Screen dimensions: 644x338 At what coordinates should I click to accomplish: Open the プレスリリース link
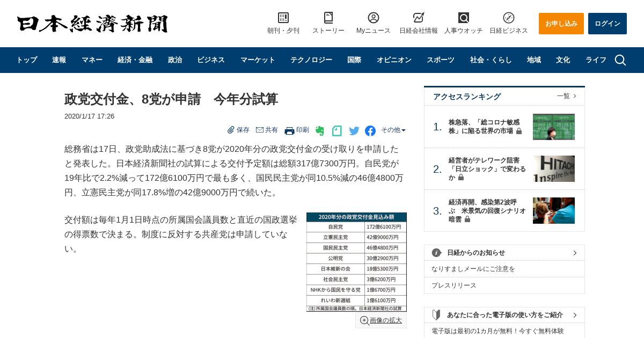coord(454,285)
